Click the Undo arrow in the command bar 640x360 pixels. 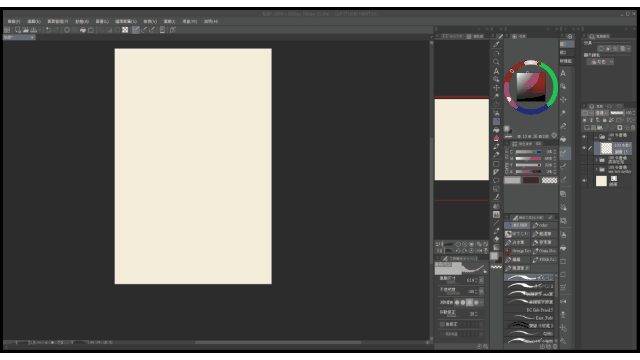[x=49, y=30]
